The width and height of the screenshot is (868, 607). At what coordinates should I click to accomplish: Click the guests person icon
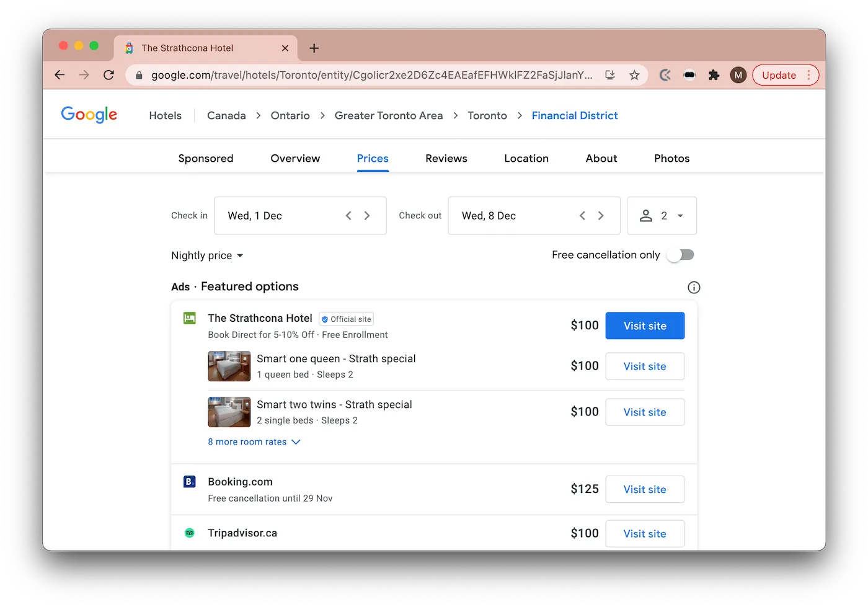pos(646,216)
